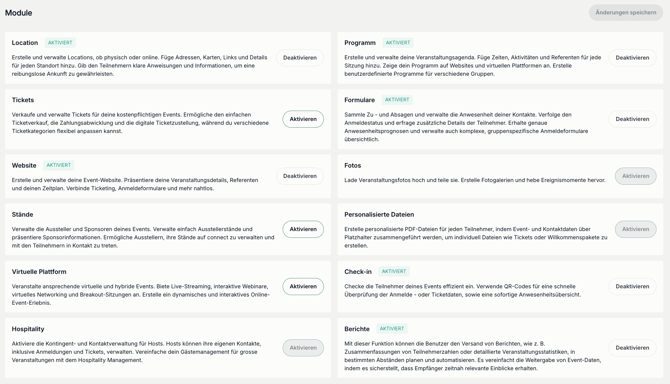Click the Personalisierte Dateien description text
The width and height of the screenshot is (670, 384).
pos(476,237)
